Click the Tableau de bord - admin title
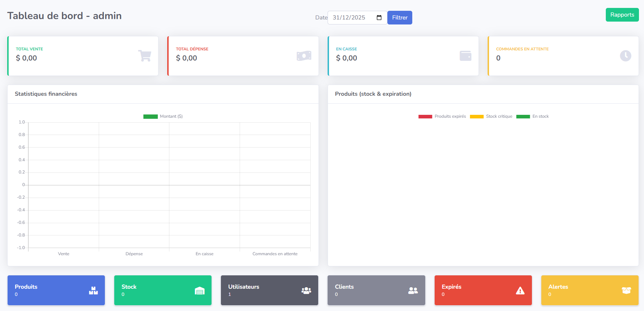Image resolution: width=644 pixels, height=311 pixels. pos(65,16)
